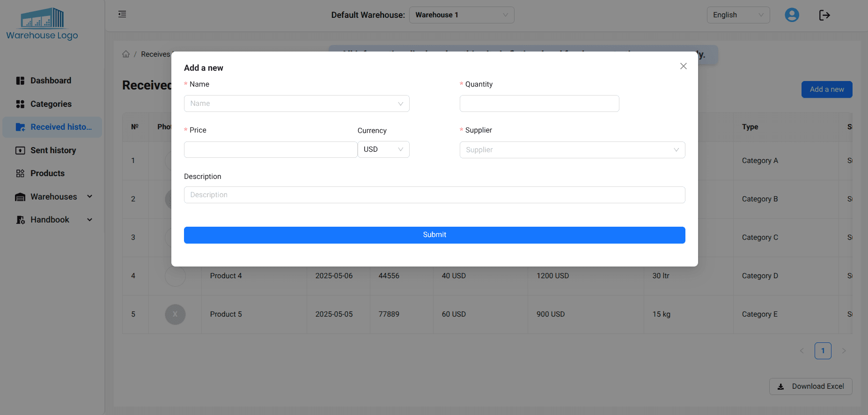The image size is (868, 415).
Task: Open Categories menu item
Action: pyautogui.click(x=52, y=104)
